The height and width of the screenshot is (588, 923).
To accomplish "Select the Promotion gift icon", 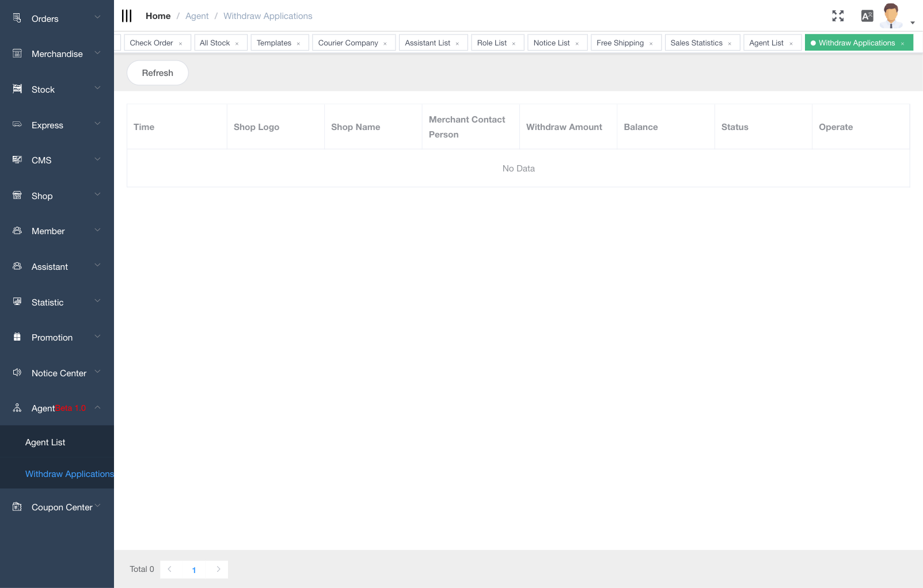I will point(17,337).
